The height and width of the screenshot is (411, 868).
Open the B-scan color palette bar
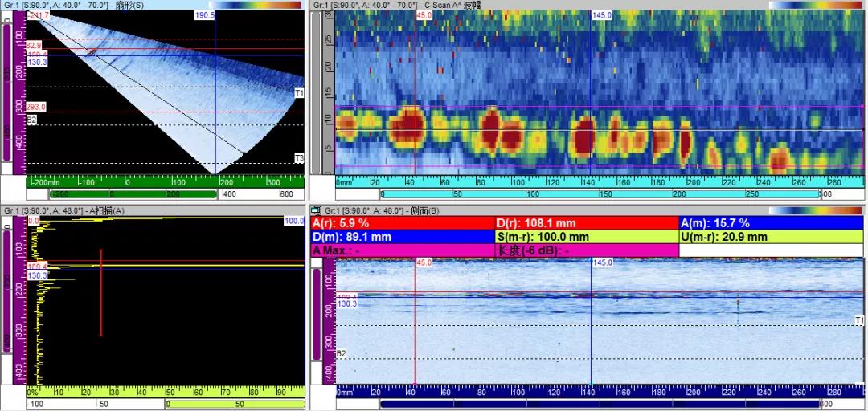point(817,211)
